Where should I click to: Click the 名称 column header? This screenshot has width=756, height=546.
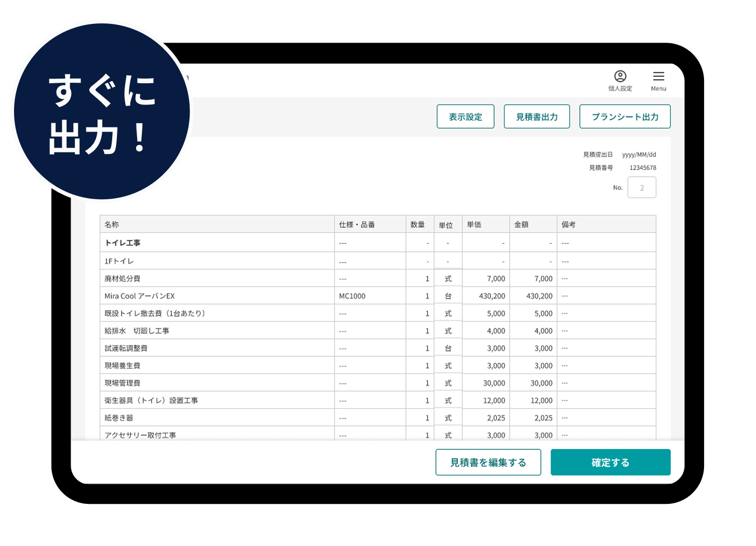pos(112,225)
